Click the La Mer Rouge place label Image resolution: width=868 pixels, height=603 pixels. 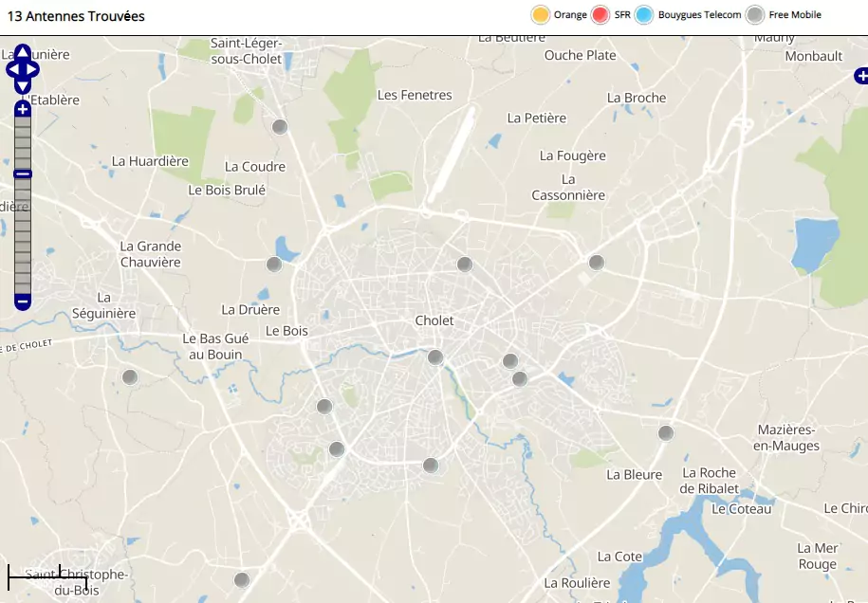pyautogui.click(x=818, y=557)
